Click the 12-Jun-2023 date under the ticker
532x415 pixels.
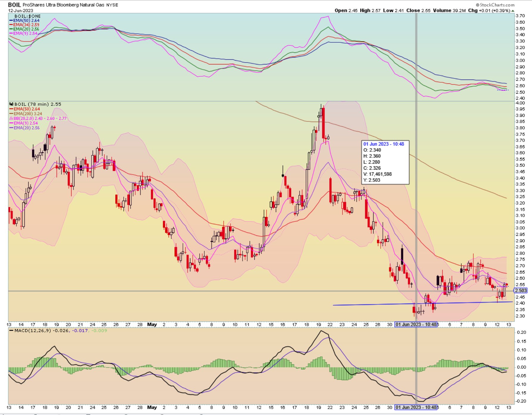tap(21, 10)
